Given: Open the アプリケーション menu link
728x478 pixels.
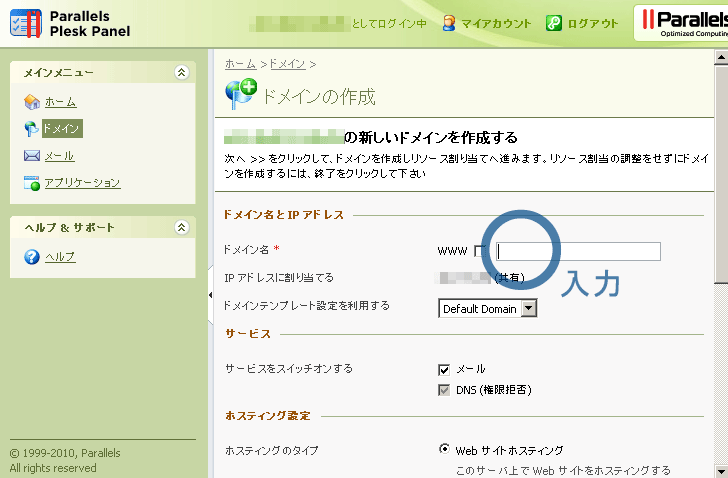Looking at the screenshot, I should click(83, 183).
